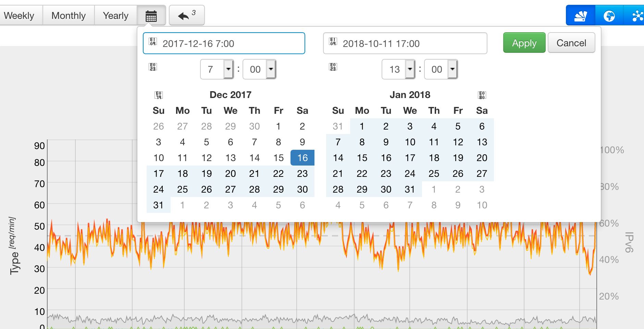Focus the end date field 2018-10-11 17:00

[405, 43]
